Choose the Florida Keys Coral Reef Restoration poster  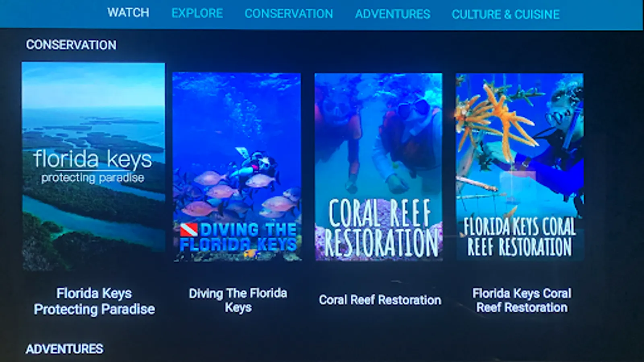coord(520,166)
